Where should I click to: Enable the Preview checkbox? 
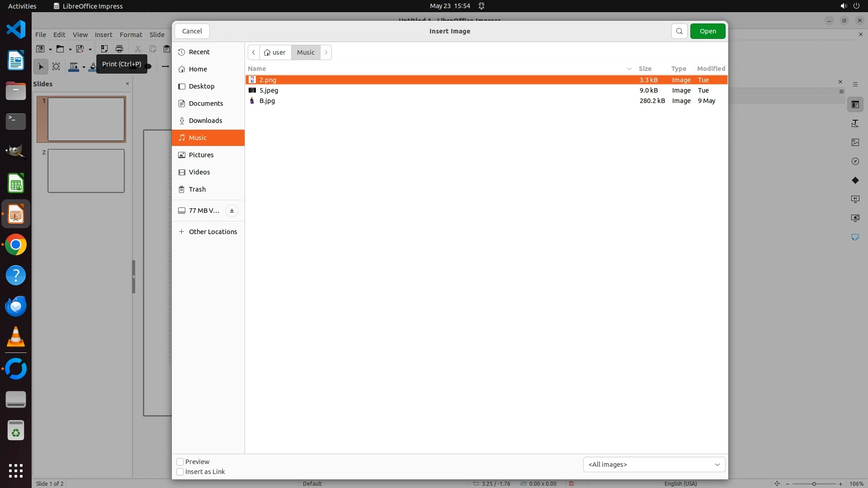point(180,462)
